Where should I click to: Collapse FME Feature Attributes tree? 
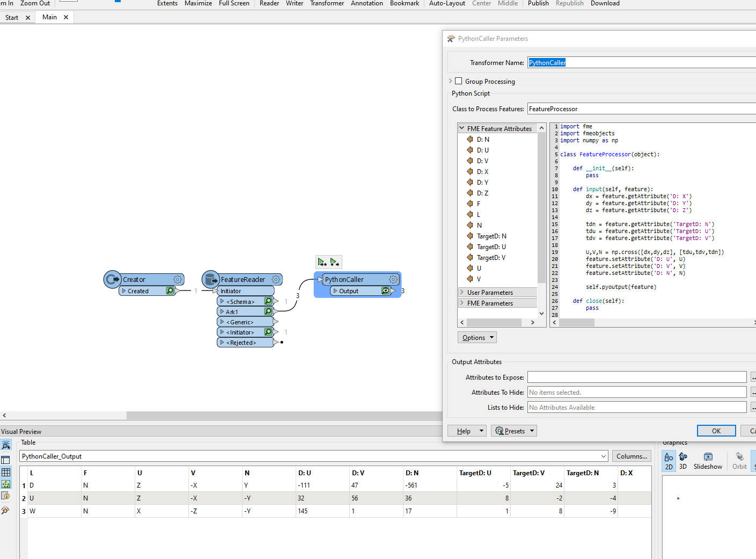click(x=462, y=128)
